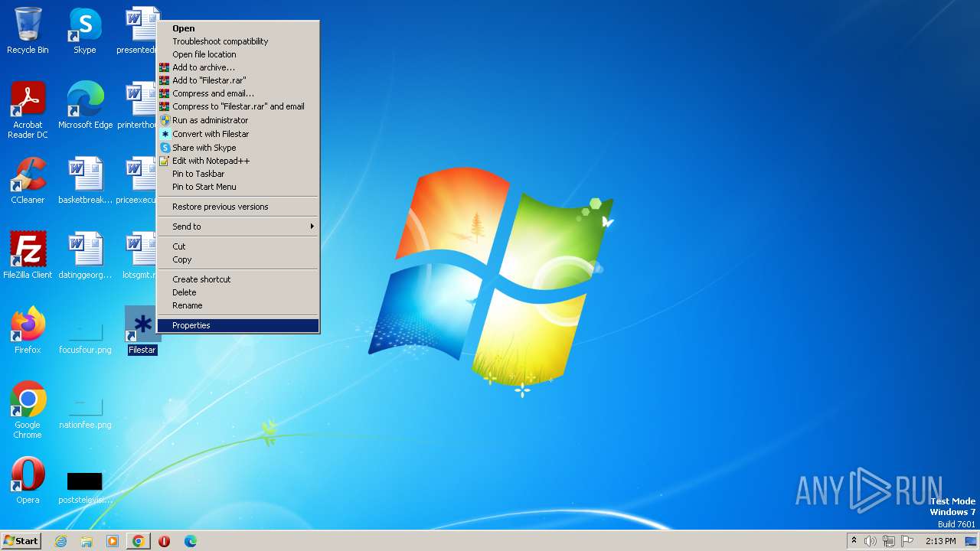Screen dimensions: 980x551
Task: Choose Create shortcut
Action: pos(238,279)
